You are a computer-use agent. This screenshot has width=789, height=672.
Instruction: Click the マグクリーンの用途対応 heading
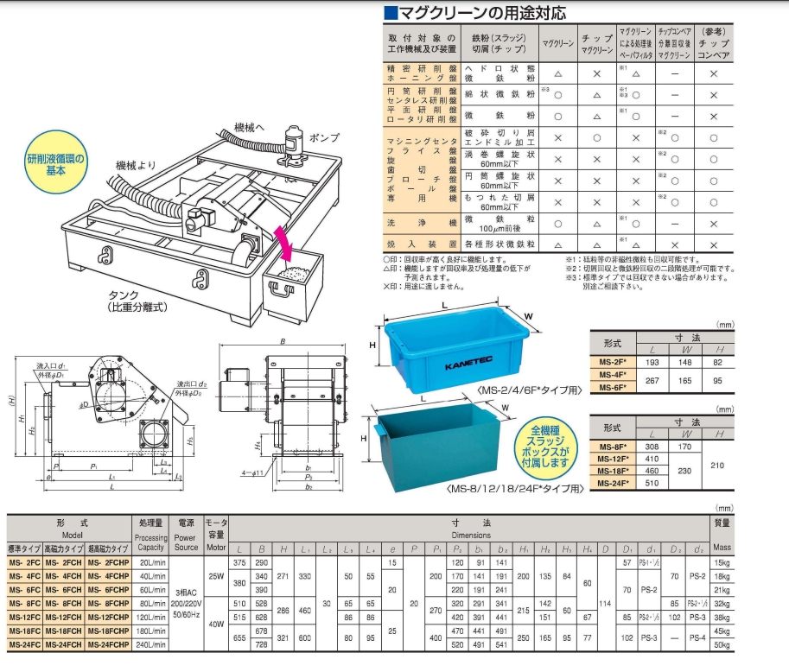[475, 13]
